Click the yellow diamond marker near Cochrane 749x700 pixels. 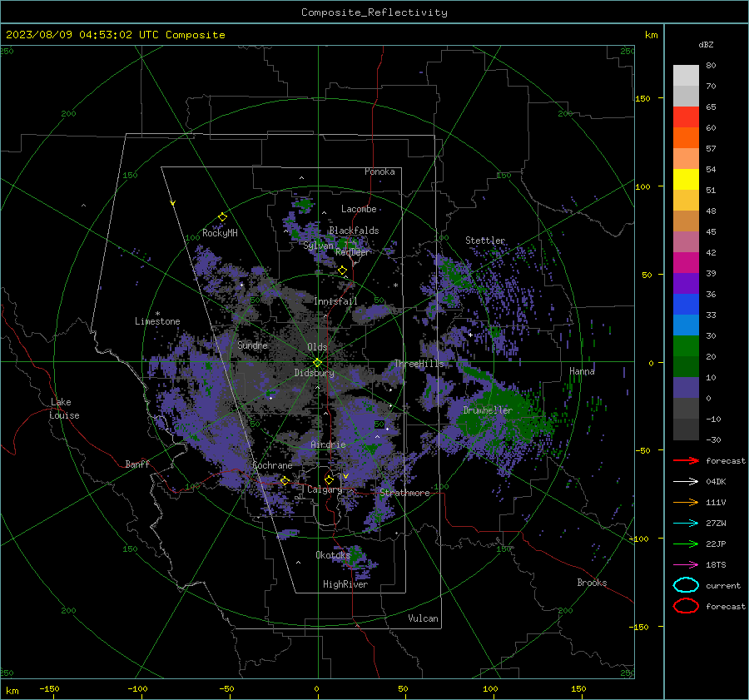tap(285, 480)
